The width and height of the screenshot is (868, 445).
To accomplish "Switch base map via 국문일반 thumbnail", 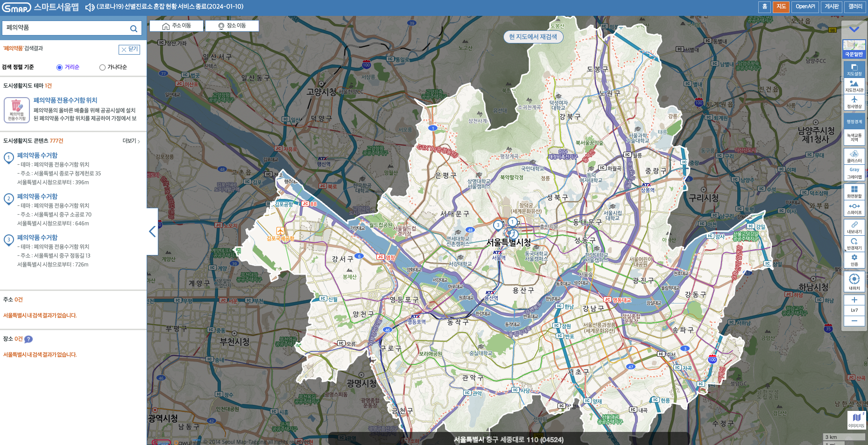I will click(x=854, y=49).
